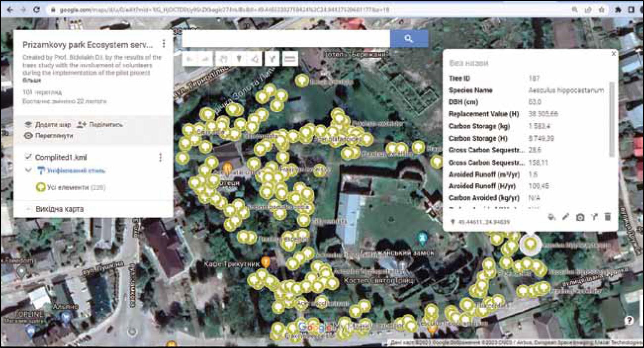Expand the base map section arrow
This screenshot has height=348, width=644.
(x=29, y=209)
